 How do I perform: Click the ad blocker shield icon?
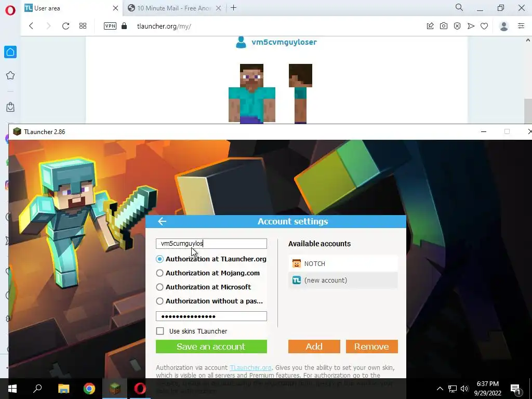457,26
